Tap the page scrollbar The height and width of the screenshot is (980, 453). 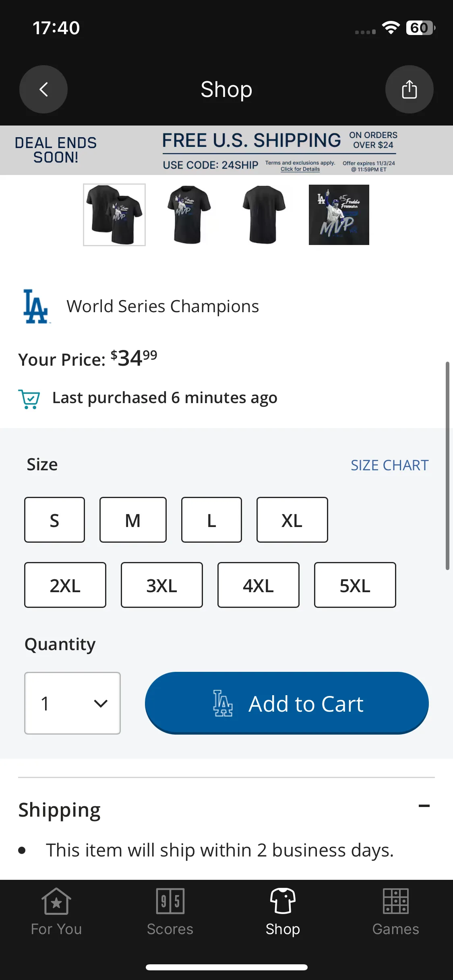(x=447, y=466)
